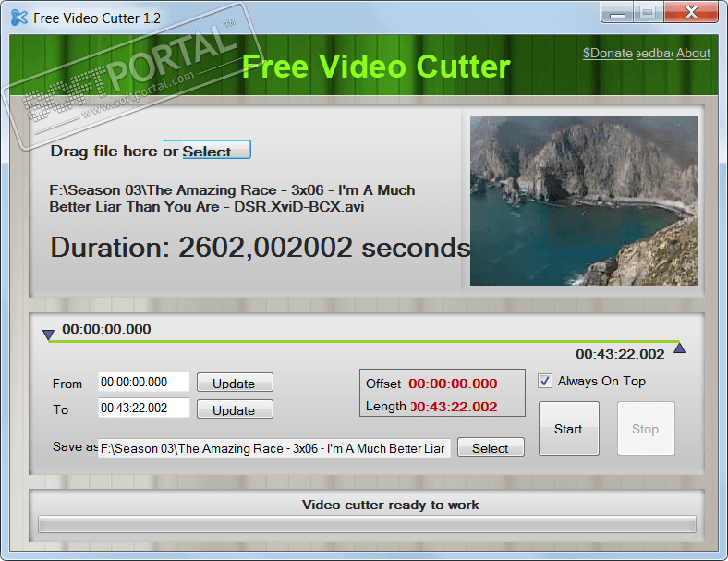Open the About link
The height and width of the screenshot is (561, 728).
tap(693, 53)
